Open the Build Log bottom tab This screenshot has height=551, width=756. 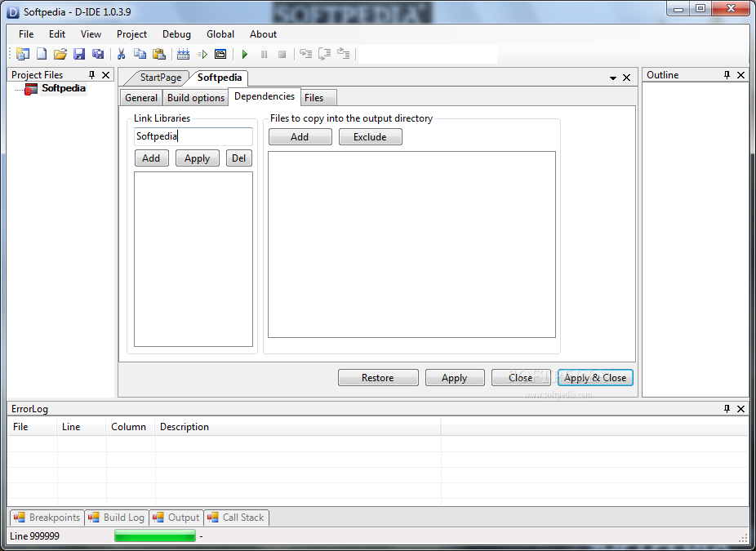click(x=117, y=518)
